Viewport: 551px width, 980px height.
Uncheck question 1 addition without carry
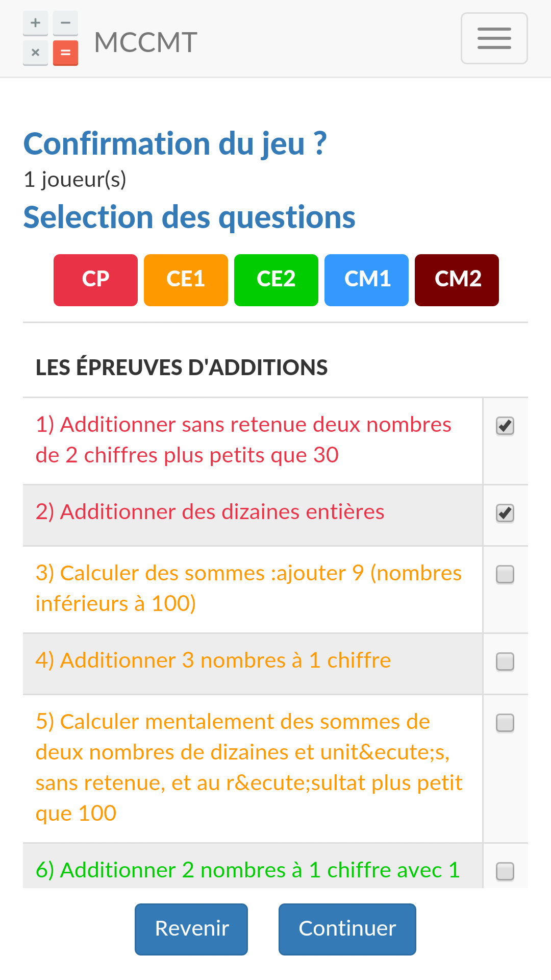click(505, 426)
